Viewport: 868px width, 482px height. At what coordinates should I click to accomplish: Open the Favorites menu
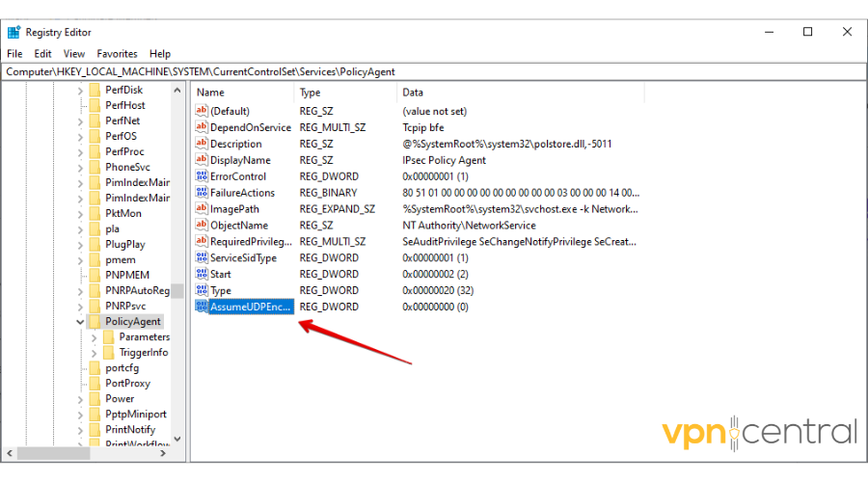click(117, 54)
